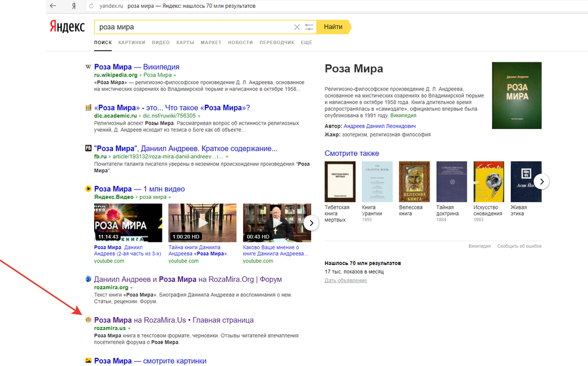Switch to the КАРТИНКИ tab

(132, 42)
